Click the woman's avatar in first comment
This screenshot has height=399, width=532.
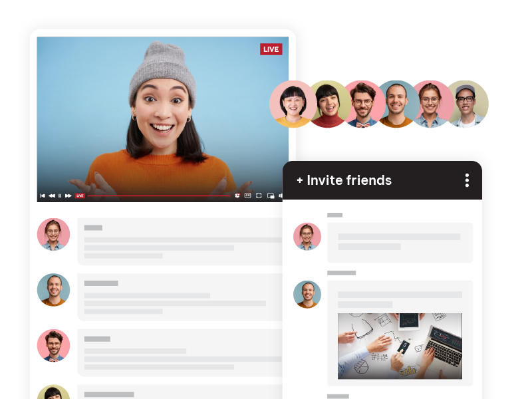(53, 234)
